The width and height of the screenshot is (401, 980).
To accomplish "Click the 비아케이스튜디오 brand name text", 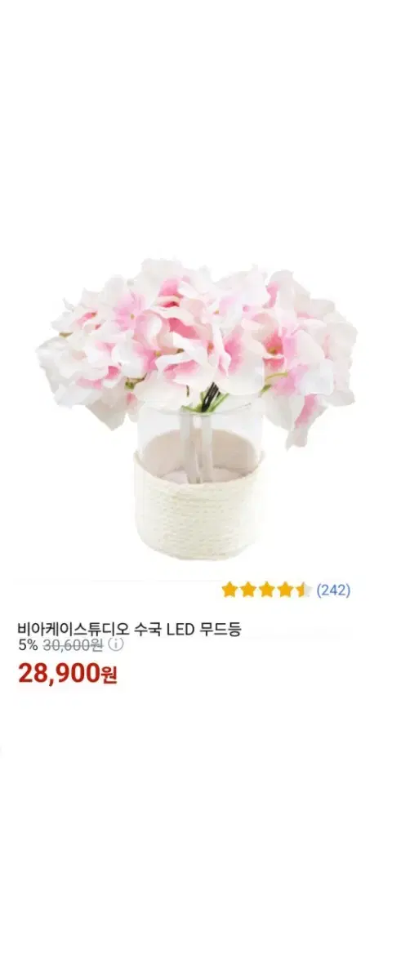I will point(75,629).
